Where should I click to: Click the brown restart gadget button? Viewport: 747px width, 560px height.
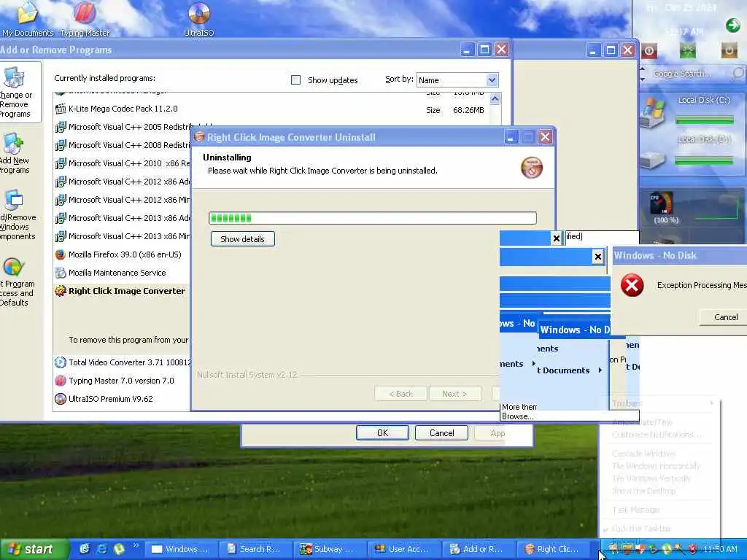tap(729, 50)
